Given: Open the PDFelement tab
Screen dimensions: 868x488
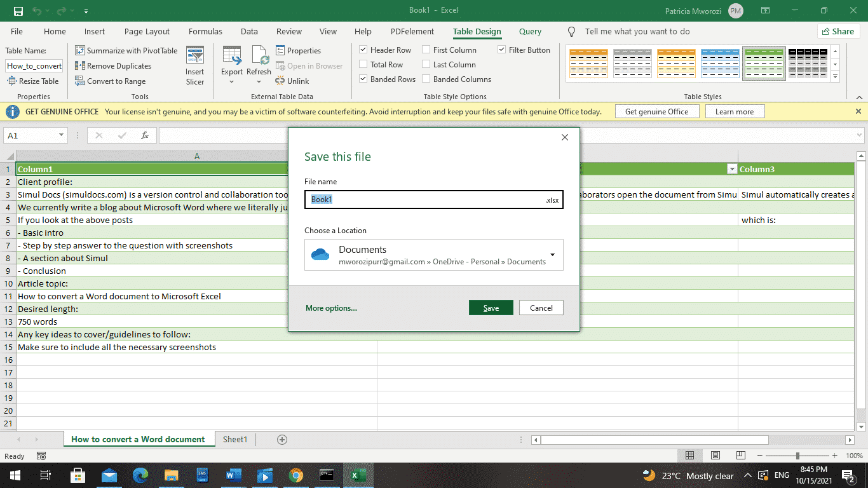Looking at the screenshot, I should point(412,31).
